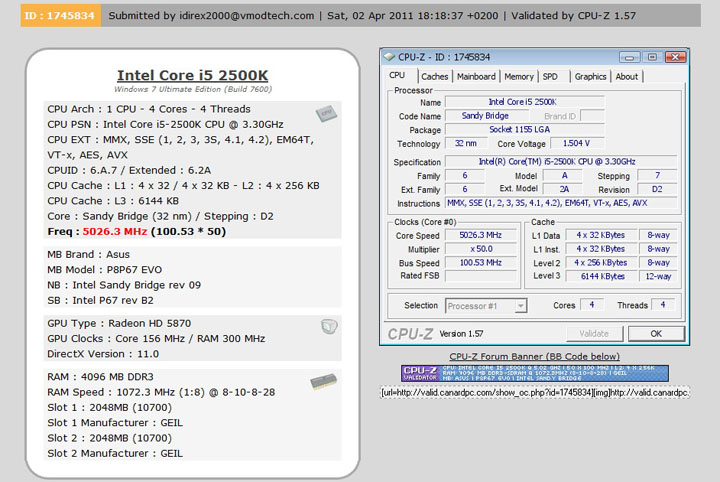720x482 pixels.
Task: Click the Cores count value
Action: click(592, 304)
